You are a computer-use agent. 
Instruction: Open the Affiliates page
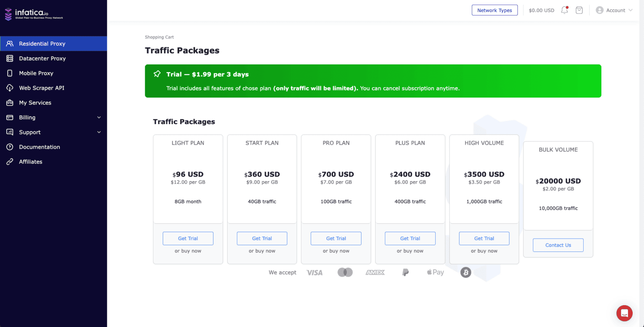pyautogui.click(x=31, y=161)
